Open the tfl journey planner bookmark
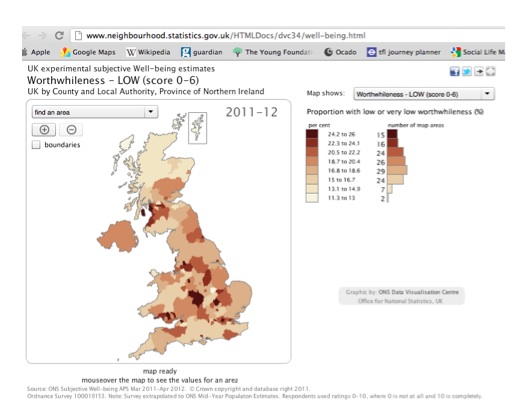This screenshot has height=418, width=518. (x=404, y=52)
